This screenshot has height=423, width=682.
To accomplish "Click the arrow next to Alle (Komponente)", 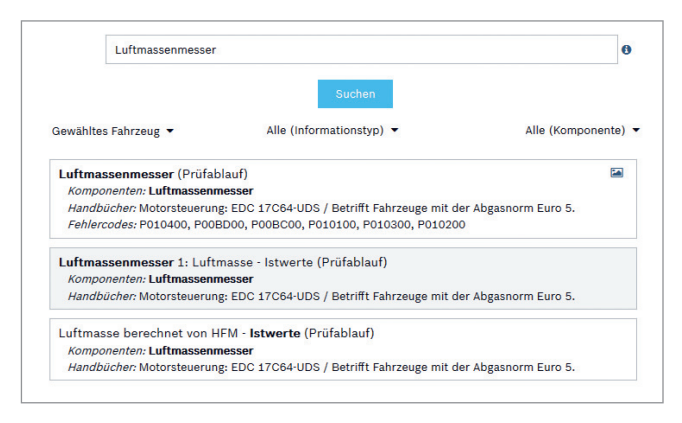I will (x=636, y=130).
